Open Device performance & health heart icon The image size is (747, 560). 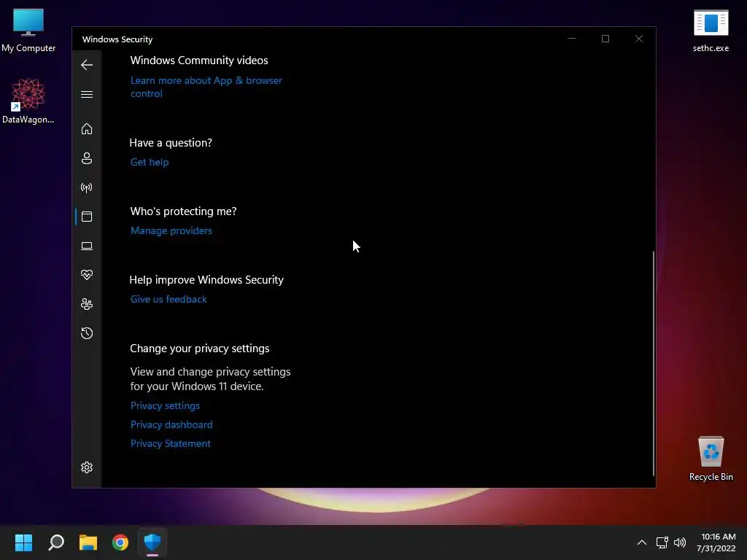click(87, 275)
